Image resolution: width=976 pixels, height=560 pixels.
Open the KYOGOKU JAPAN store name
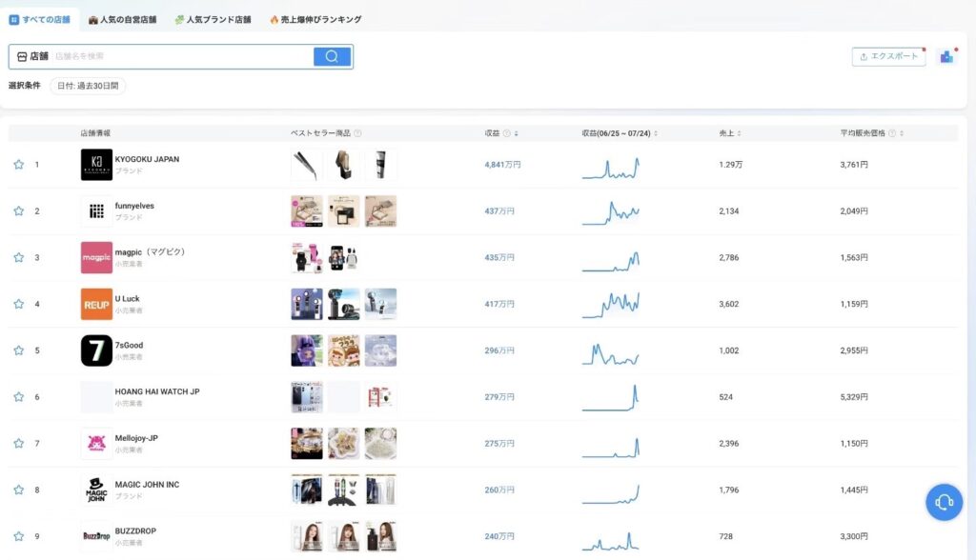pos(147,159)
